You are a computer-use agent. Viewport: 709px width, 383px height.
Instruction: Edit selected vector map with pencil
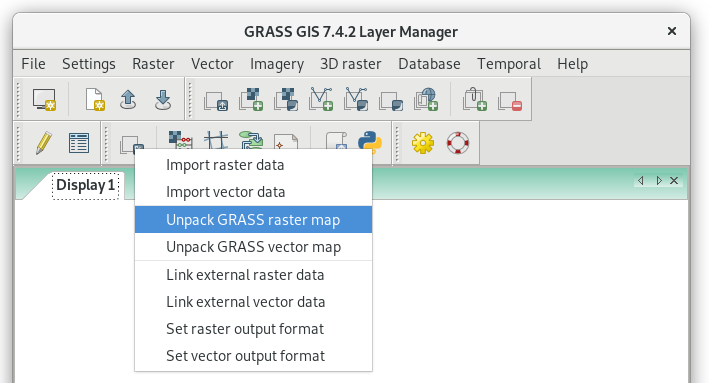[43, 143]
